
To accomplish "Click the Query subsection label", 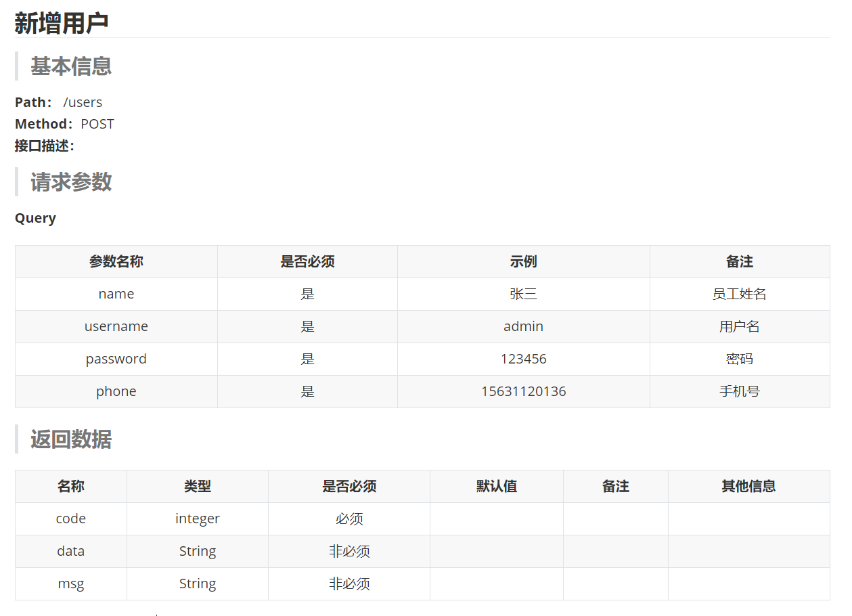I will 35,218.
